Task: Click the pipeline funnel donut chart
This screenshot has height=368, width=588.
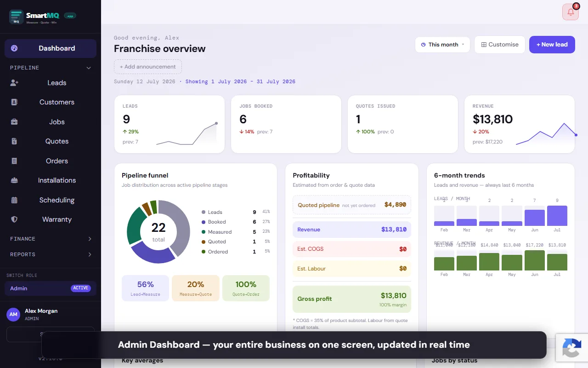Action: [158, 232]
